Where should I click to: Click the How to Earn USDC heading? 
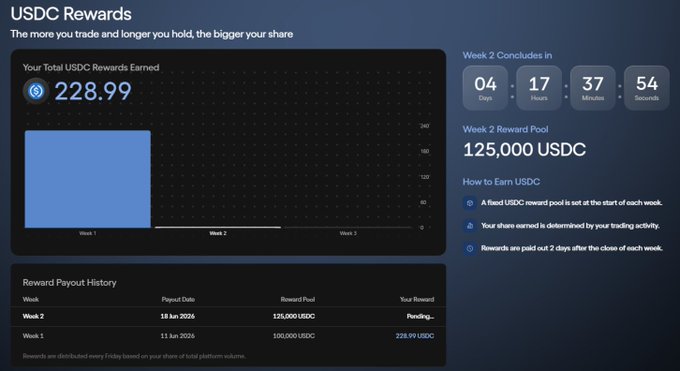pyautogui.click(x=501, y=182)
